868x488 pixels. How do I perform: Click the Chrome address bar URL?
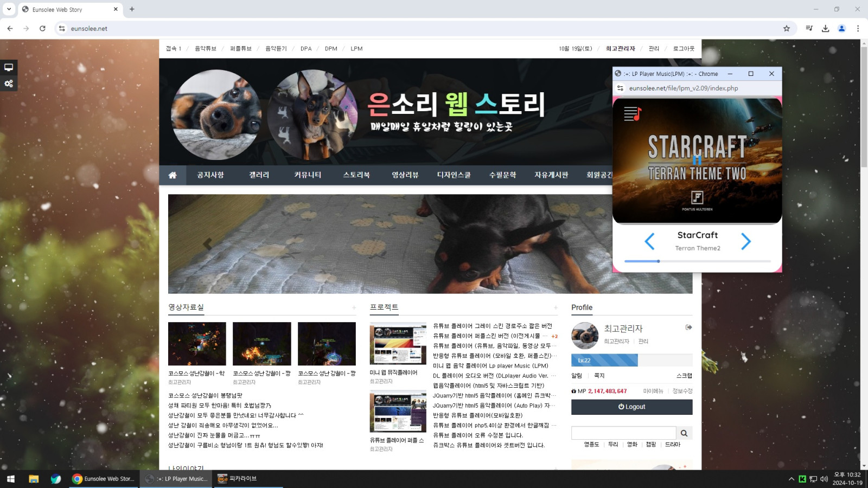(89, 29)
